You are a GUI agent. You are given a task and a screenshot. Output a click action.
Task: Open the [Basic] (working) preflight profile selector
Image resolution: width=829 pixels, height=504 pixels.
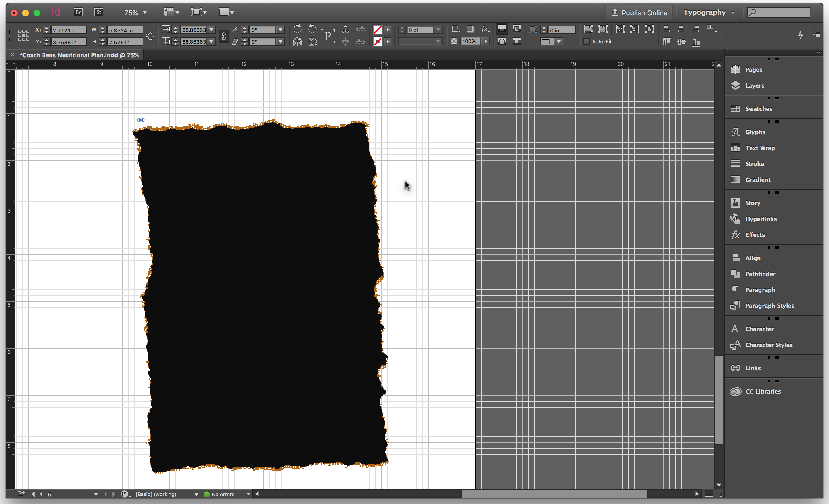tap(167, 494)
